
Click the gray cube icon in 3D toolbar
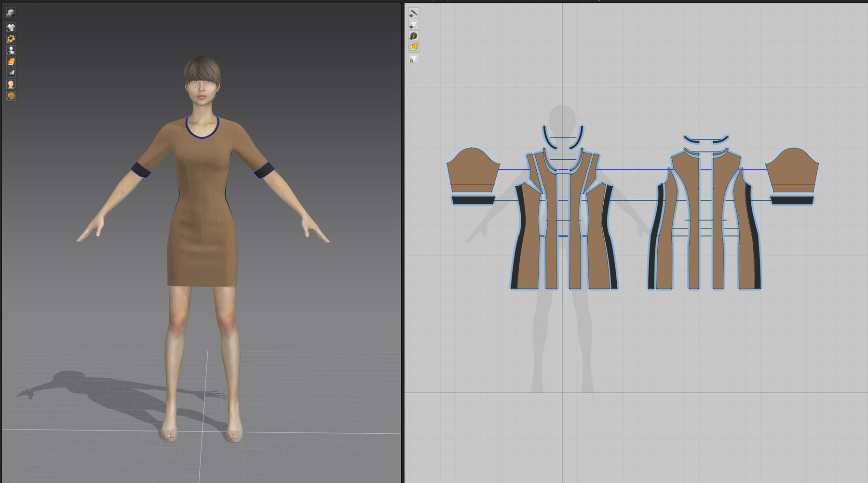(11, 13)
